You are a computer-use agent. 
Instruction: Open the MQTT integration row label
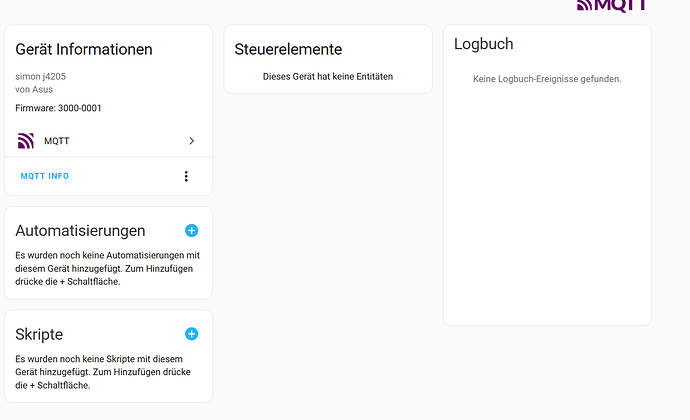pyautogui.click(x=57, y=141)
